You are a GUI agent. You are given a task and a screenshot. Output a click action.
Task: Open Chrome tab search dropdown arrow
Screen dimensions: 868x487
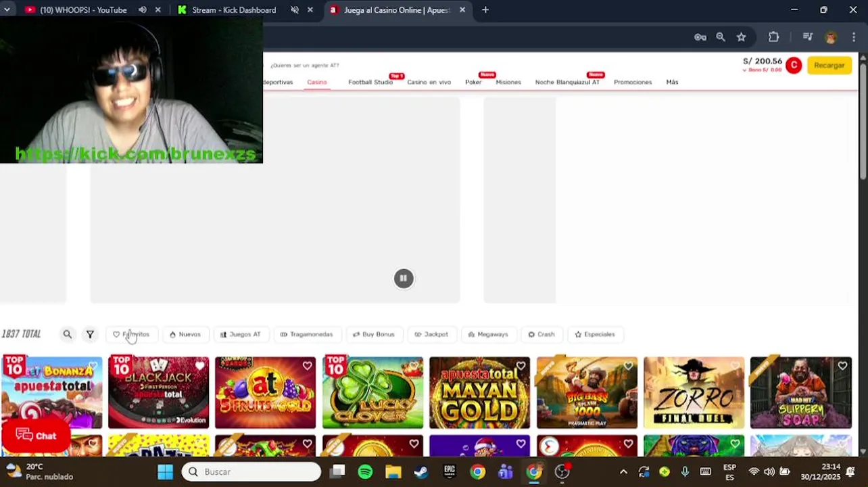click(7, 10)
